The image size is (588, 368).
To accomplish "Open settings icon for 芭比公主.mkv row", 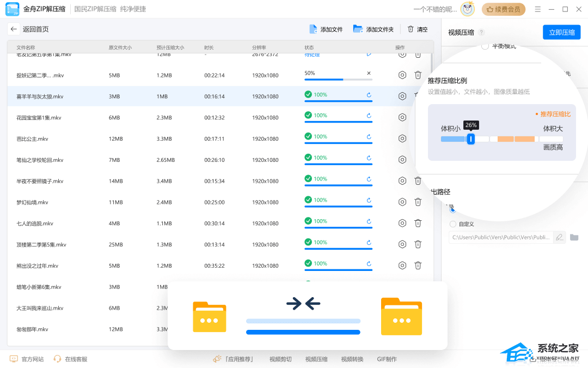I will coord(402,138).
